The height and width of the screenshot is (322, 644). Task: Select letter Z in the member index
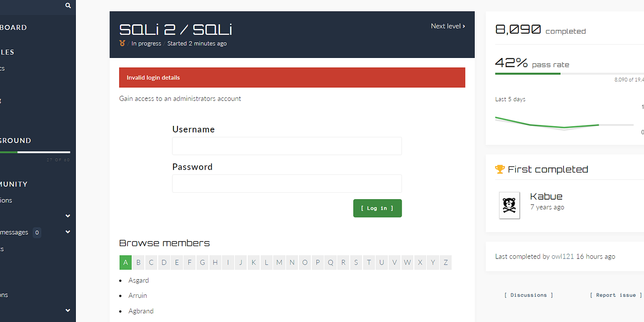(x=445, y=262)
